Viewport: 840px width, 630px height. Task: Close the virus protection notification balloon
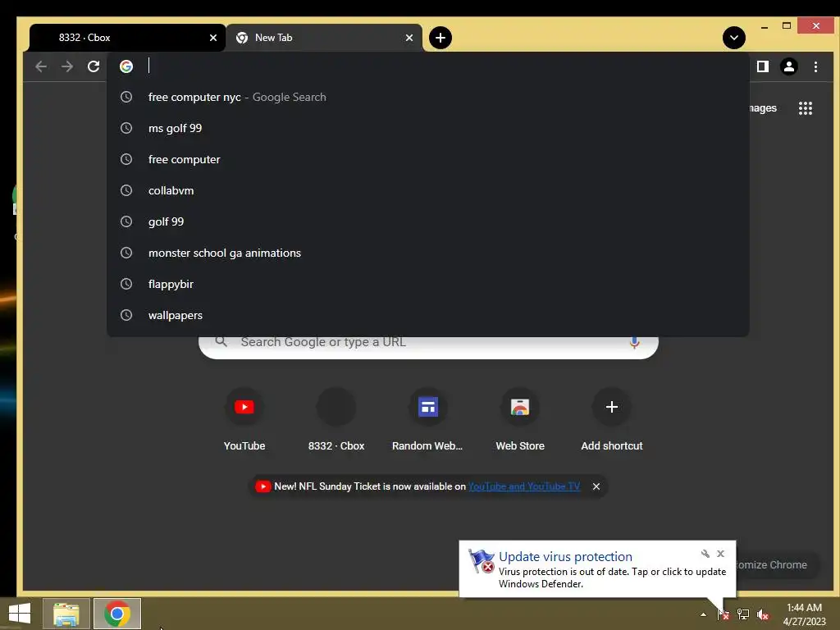point(720,554)
